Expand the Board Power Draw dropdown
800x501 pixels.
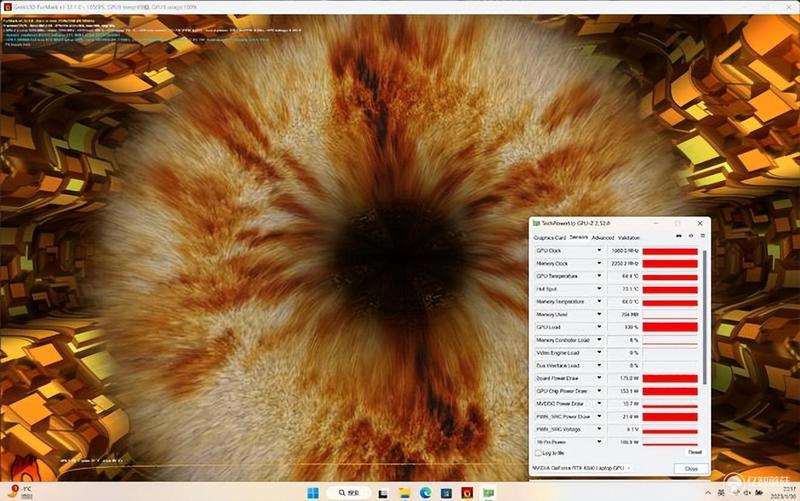599,378
